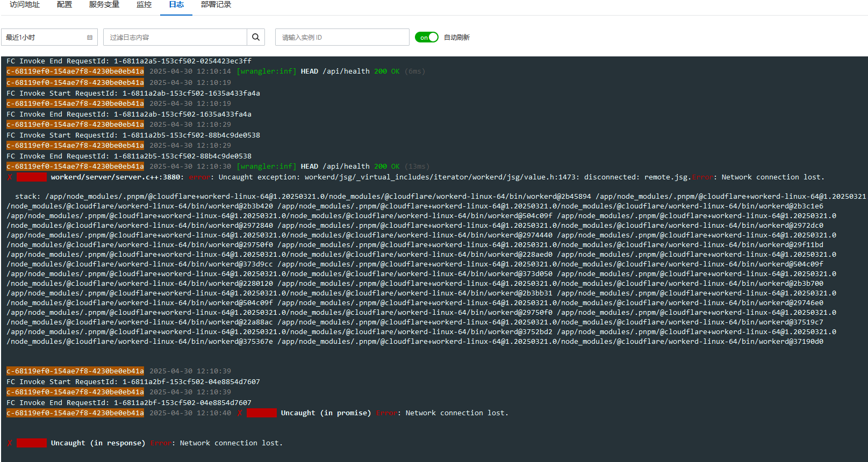This screenshot has height=462, width=868.
Task: Toggle the 自动刷新 auto-refresh switch
Action: [x=427, y=37]
